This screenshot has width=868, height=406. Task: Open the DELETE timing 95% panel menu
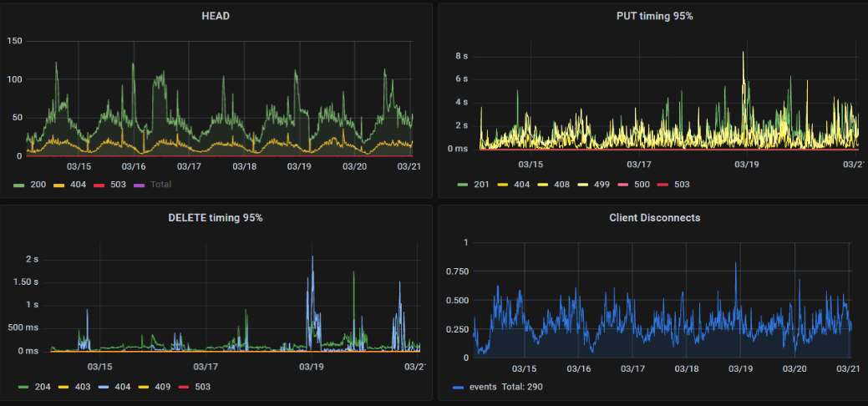click(x=216, y=218)
